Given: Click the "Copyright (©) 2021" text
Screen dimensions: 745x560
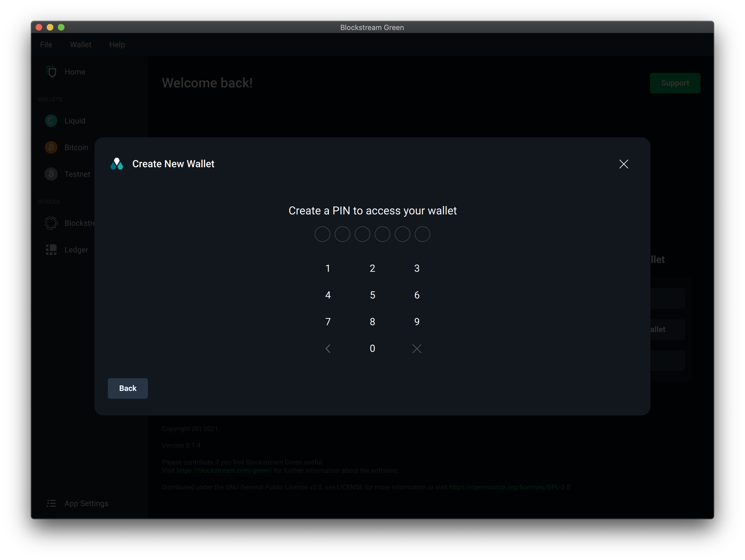Looking at the screenshot, I should 190,428.
